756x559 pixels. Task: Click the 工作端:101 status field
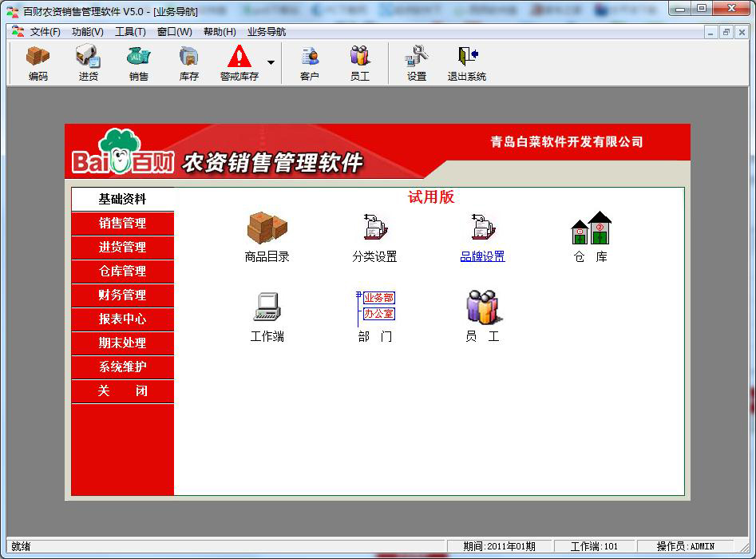point(594,546)
